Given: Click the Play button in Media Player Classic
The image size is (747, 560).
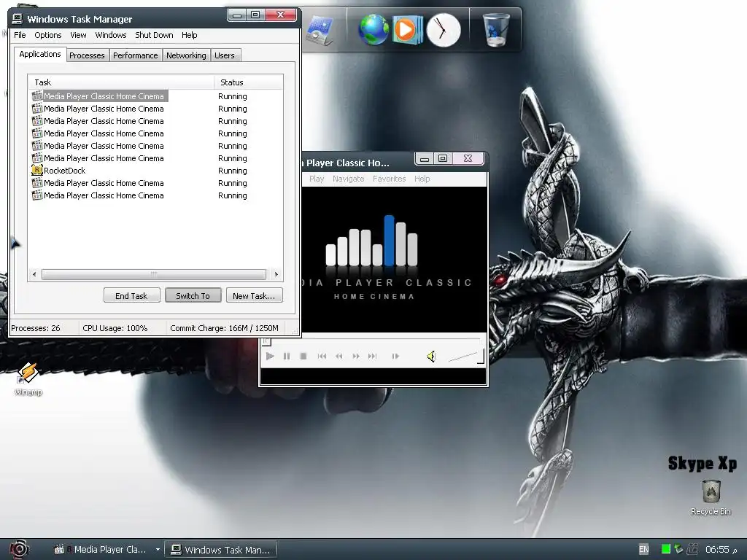Looking at the screenshot, I should (270, 356).
